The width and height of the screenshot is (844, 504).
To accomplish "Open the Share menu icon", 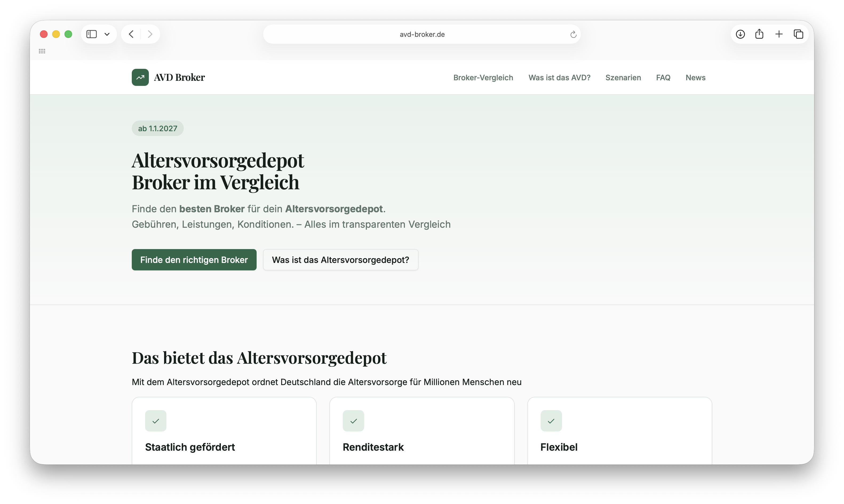I will (759, 34).
